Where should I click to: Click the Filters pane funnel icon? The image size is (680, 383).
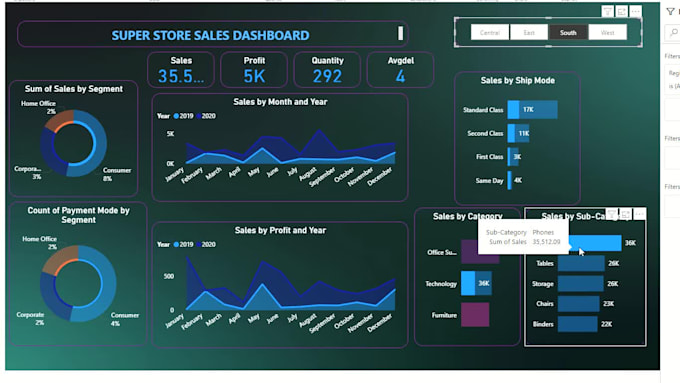(670, 12)
